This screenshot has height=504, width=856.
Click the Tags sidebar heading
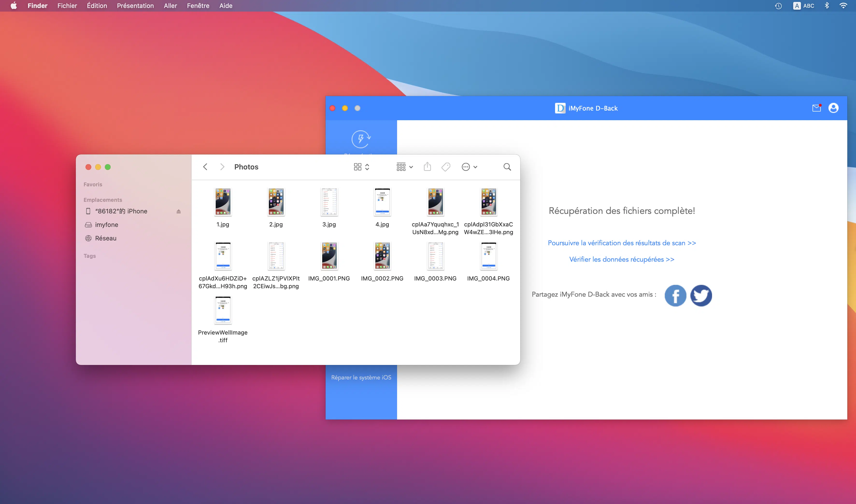pyautogui.click(x=90, y=256)
